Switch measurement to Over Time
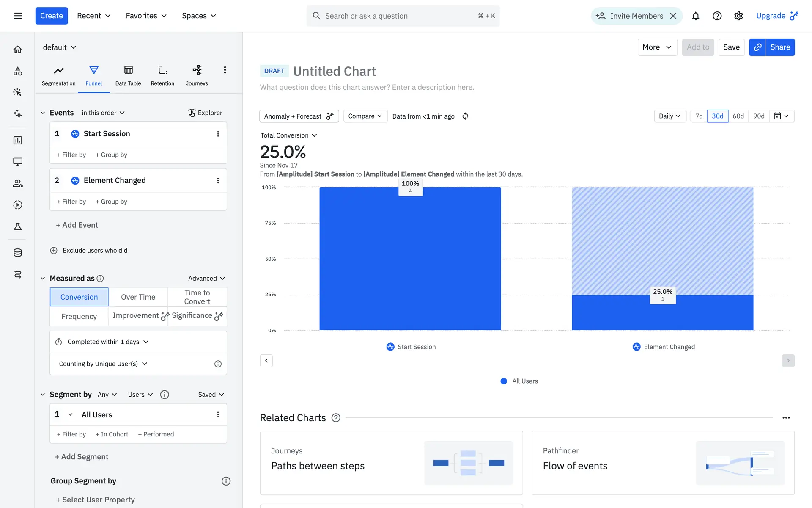The height and width of the screenshot is (508, 812). coord(138,297)
